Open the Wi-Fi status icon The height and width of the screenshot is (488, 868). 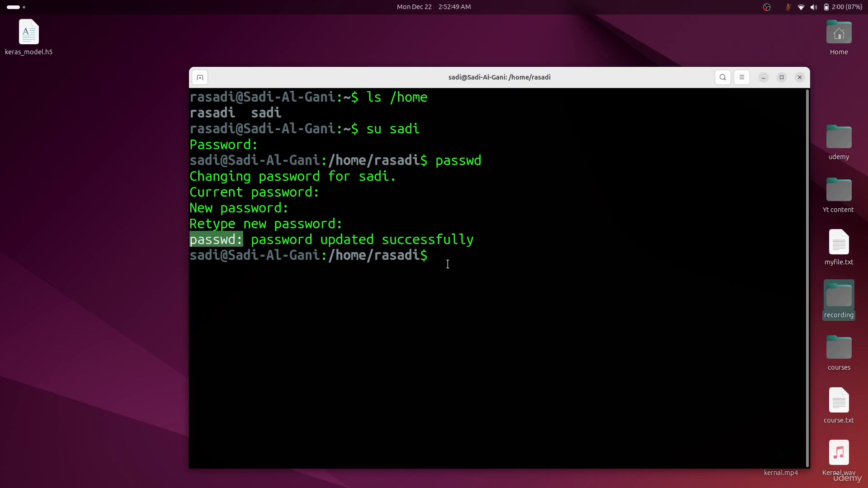click(x=801, y=7)
